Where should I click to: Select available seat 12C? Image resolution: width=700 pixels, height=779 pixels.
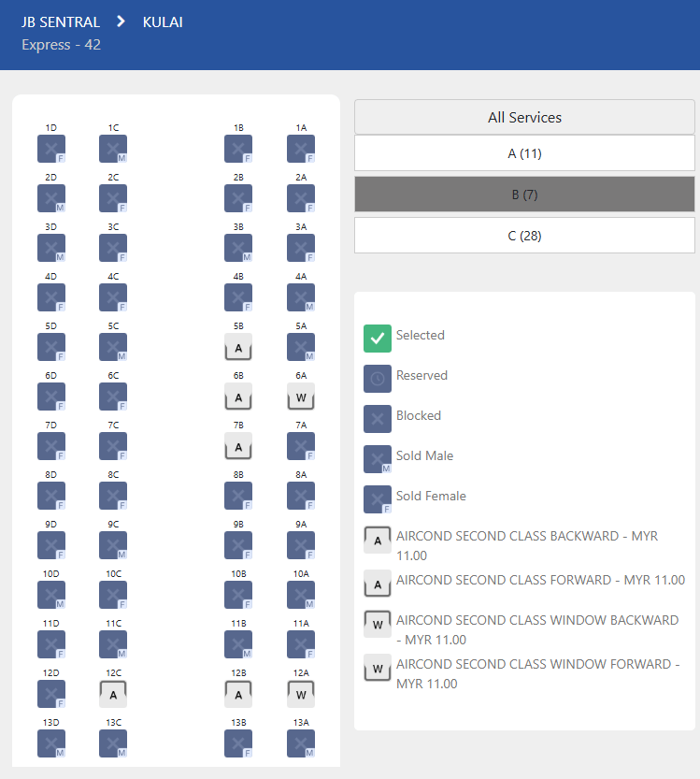tap(113, 694)
